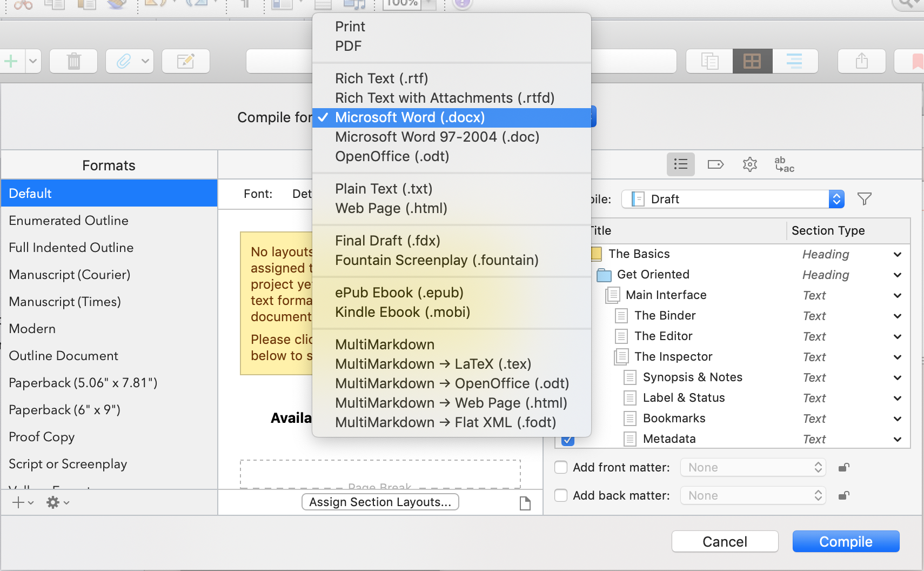Click the filter funnel icon
Image resolution: width=924 pixels, height=571 pixels.
(865, 199)
